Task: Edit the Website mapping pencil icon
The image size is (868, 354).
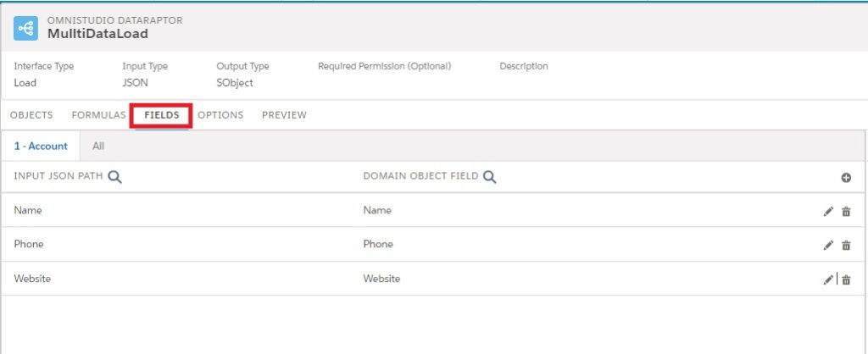Action: [828, 279]
